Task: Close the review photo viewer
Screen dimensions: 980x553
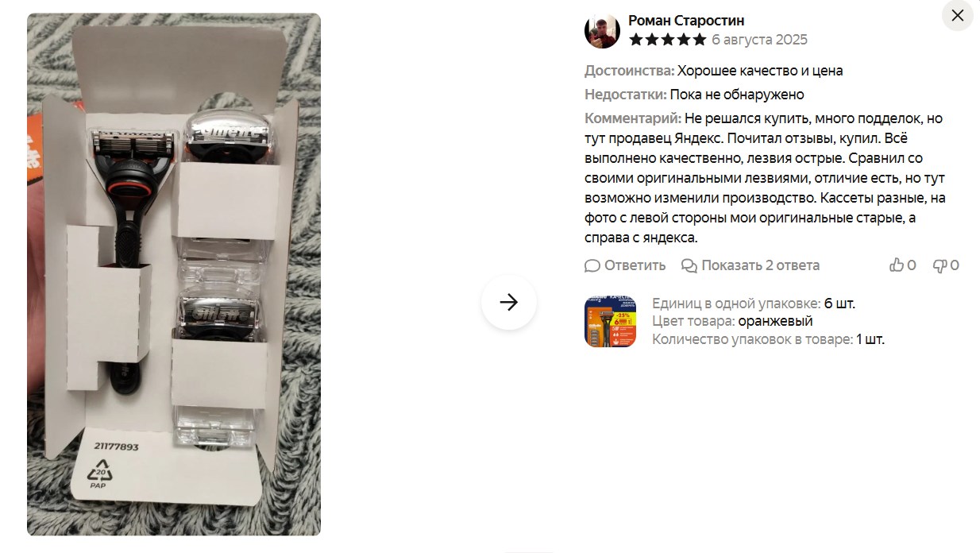Action: click(957, 15)
